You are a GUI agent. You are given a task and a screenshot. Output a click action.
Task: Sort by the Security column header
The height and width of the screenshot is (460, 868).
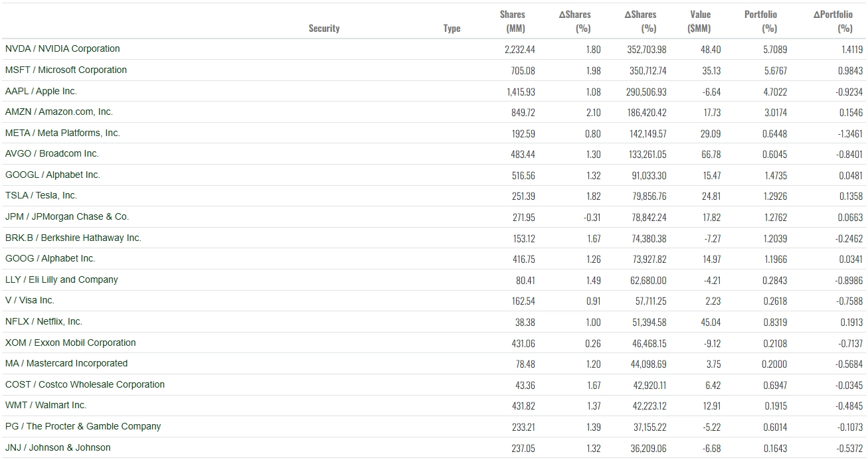tap(324, 29)
